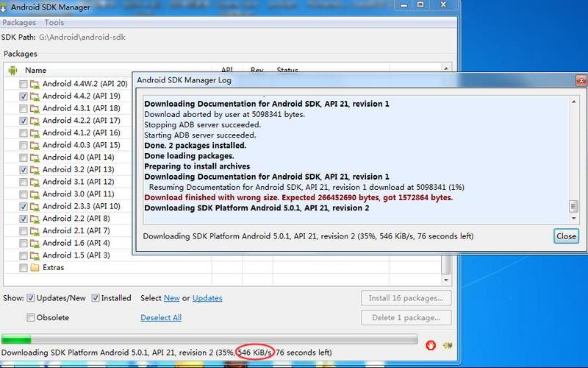
Task: Click folder icon of Android 3.0 (API 11)
Action: (35, 194)
